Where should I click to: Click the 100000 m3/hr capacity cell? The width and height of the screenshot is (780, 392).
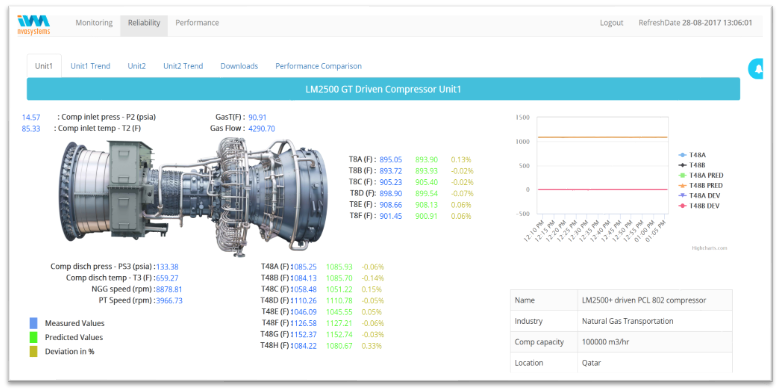[x=655, y=342]
